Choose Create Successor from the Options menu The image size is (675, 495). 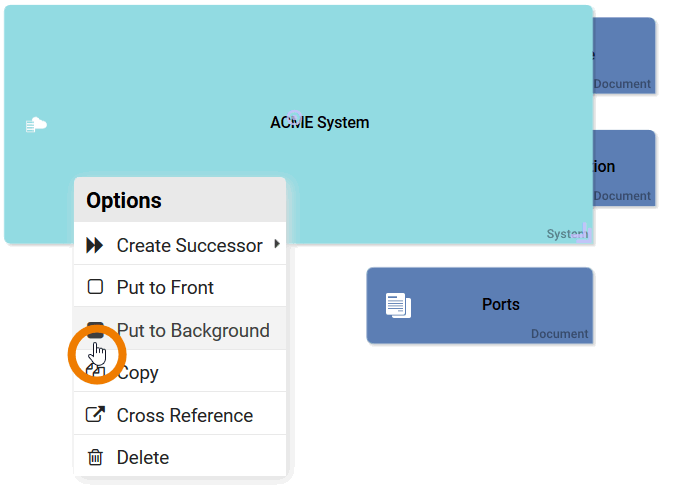pyautogui.click(x=189, y=245)
